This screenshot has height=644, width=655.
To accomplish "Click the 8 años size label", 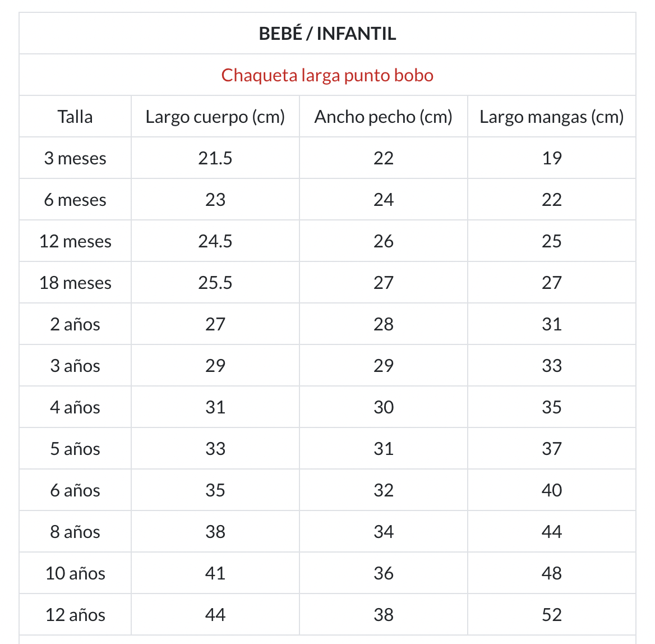I will tap(75, 532).
